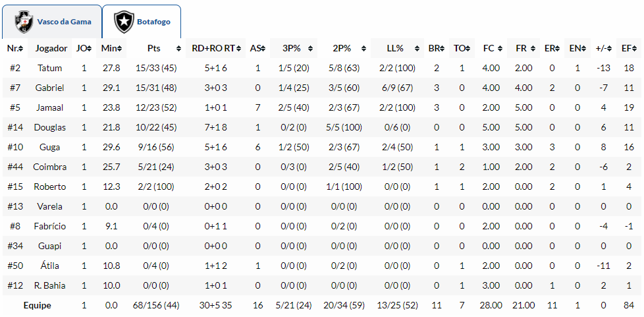Select the Botafogo tab label
This screenshot has width=644, height=317.
(153, 22)
